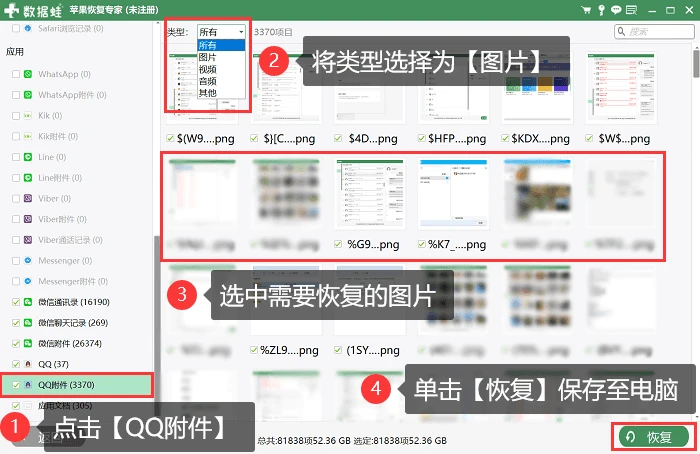Click the 3370项目 item count text

(273, 32)
